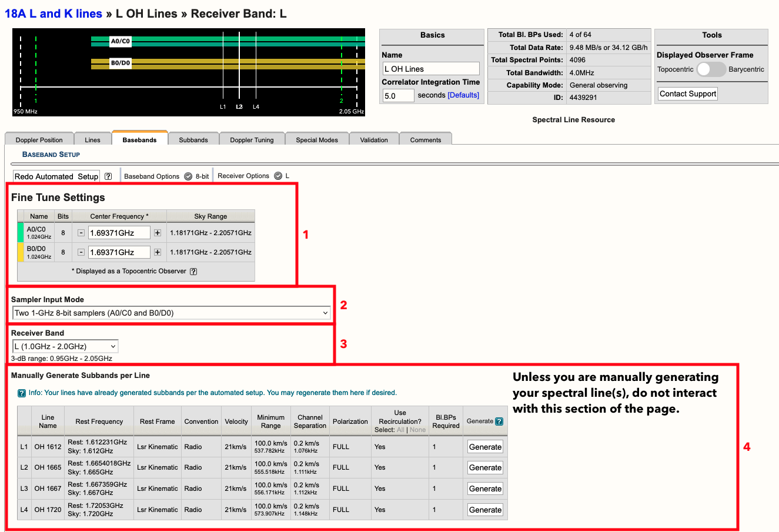Click the Correlator Integration Time field

click(x=398, y=95)
